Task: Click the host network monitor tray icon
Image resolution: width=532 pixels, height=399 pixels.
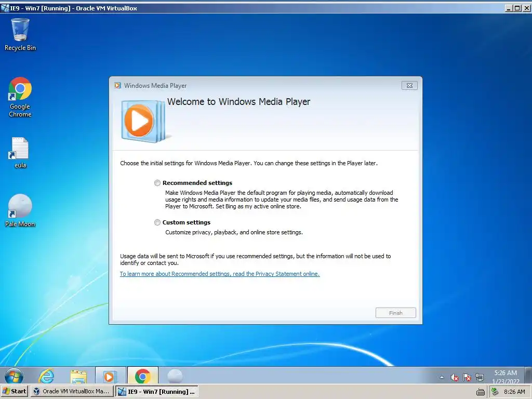Action: tap(495, 392)
